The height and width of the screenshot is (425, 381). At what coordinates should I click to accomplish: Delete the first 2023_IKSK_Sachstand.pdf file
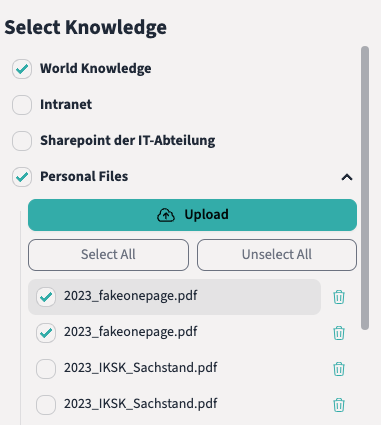click(339, 369)
